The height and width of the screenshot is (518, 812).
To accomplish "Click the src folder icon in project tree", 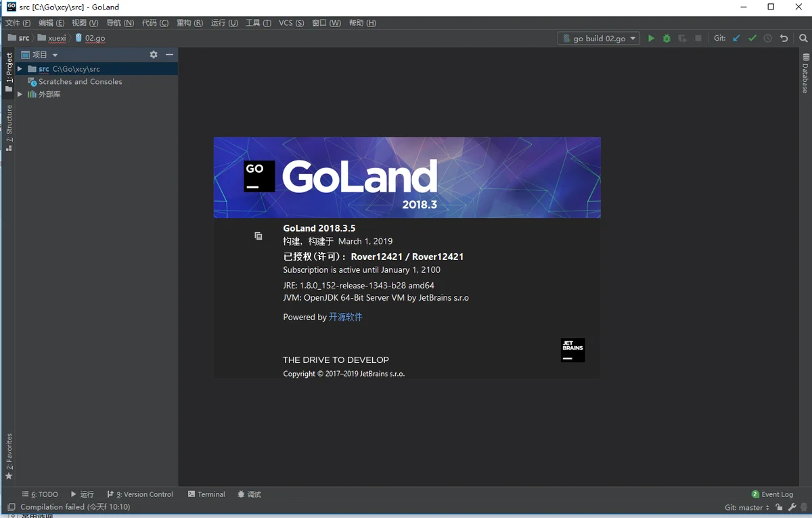I will [x=32, y=69].
